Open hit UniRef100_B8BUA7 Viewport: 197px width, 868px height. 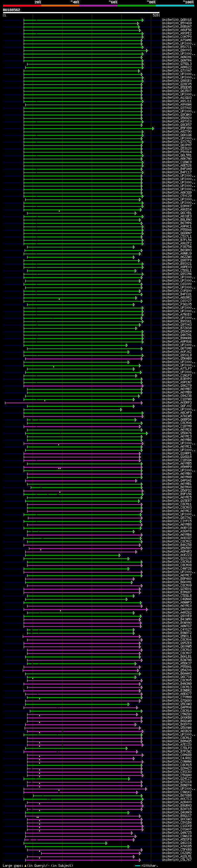[177, 26]
